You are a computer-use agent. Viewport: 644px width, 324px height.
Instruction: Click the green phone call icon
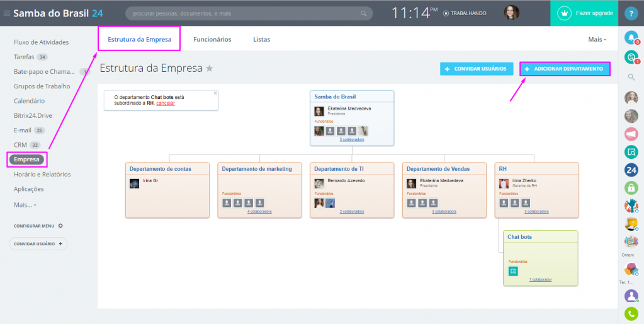coord(631,314)
